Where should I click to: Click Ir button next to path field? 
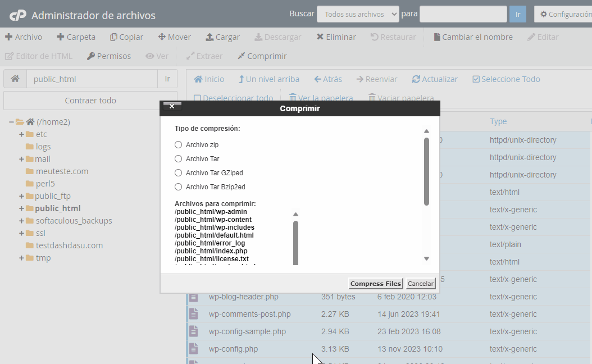[x=167, y=79]
